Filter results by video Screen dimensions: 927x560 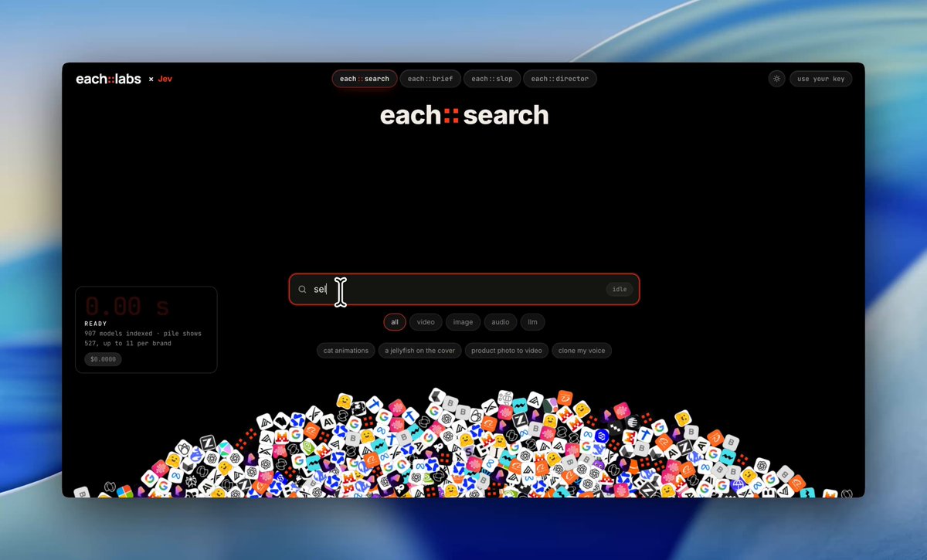pyautogui.click(x=426, y=322)
